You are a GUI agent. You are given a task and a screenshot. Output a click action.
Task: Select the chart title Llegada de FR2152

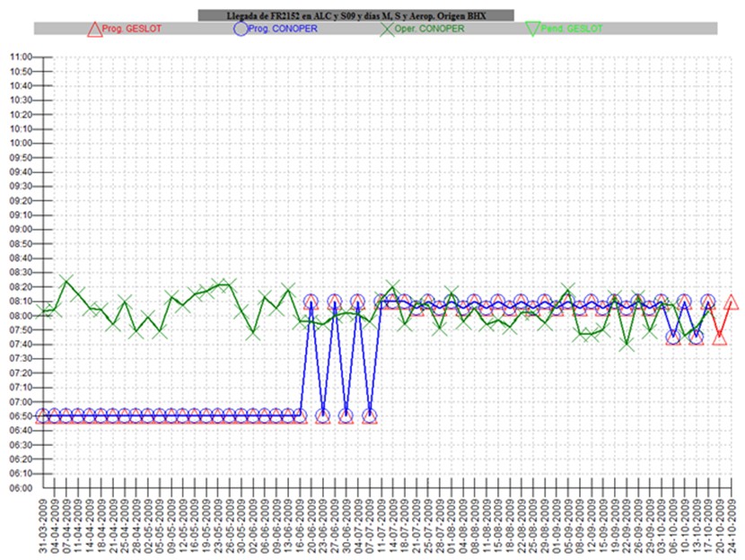pos(356,15)
